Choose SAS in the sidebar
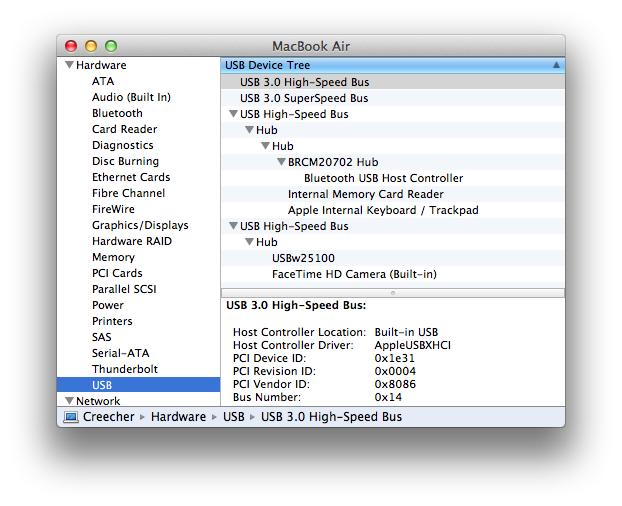The image size is (622, 506). click(102, 337)
